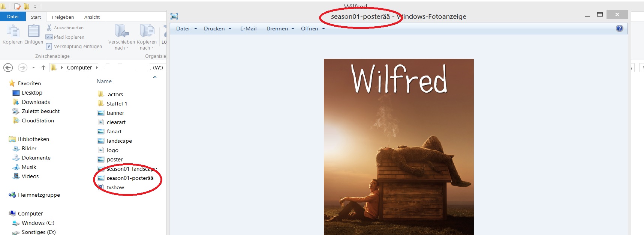Click the folder icon in the quick access toolbar
This screenshot has height=235, width=644.
pos(27,6)
